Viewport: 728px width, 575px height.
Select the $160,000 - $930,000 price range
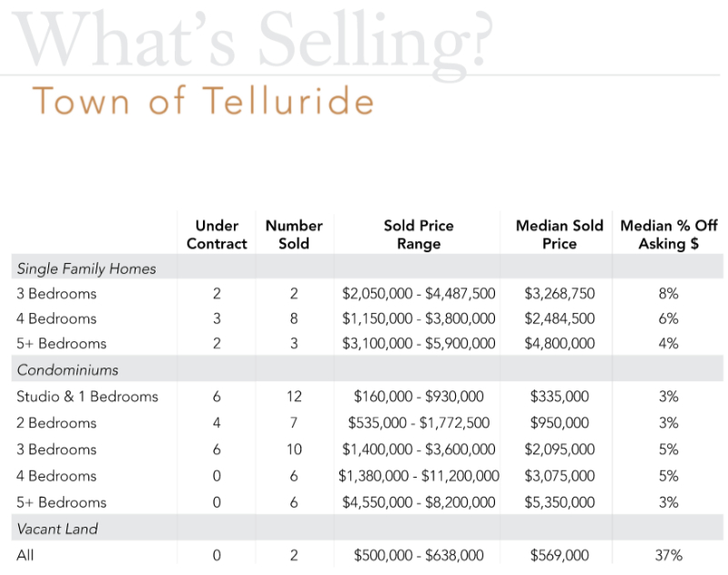tap(419, 397)
